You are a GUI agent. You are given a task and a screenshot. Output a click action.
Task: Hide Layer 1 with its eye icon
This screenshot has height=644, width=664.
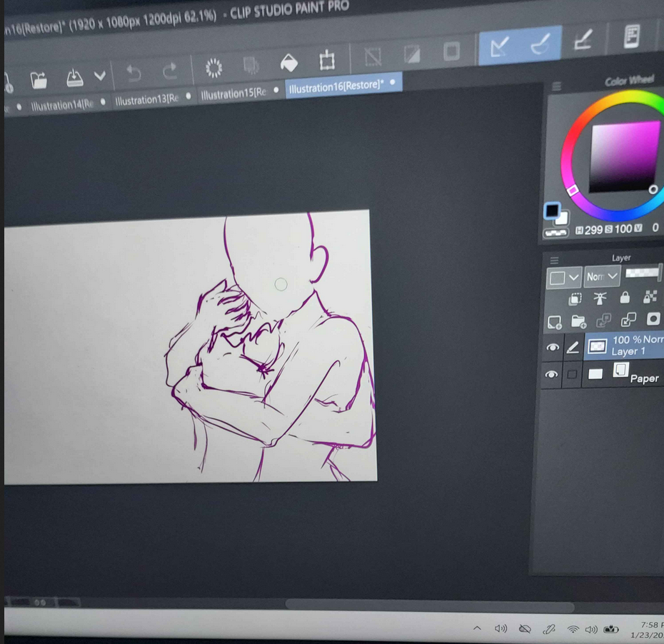pos(553,348)
